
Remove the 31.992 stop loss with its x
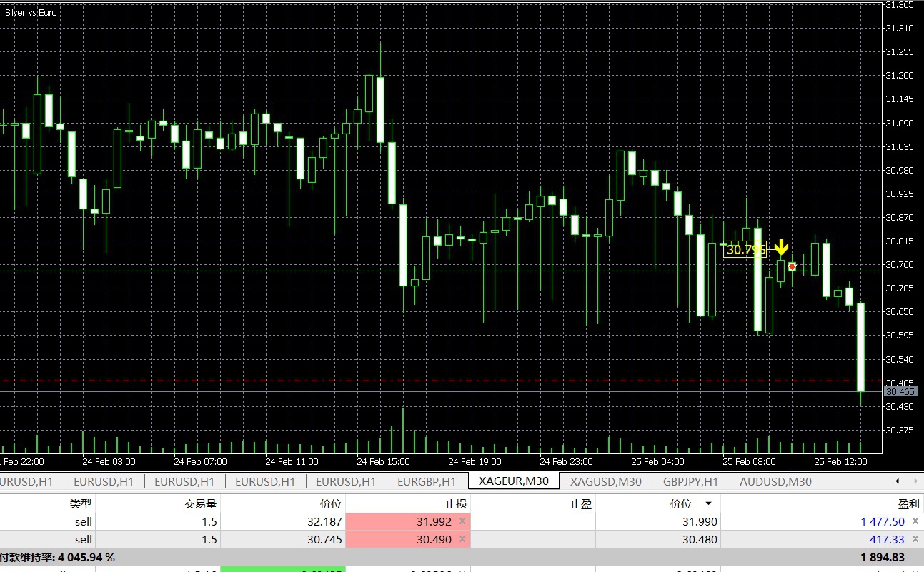[x=462, y=522]
